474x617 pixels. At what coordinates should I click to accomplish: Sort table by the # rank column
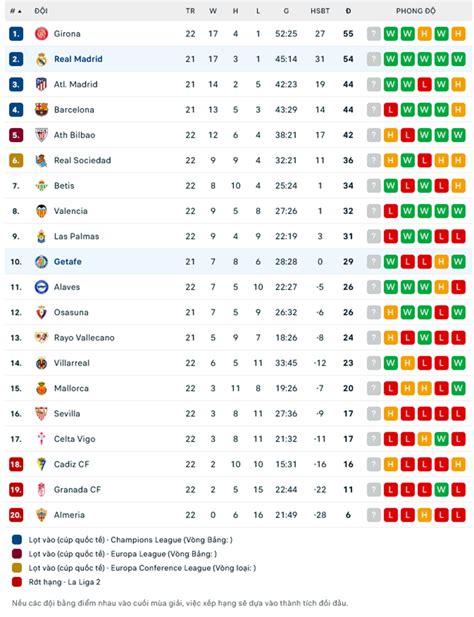(x=15, y=11)
